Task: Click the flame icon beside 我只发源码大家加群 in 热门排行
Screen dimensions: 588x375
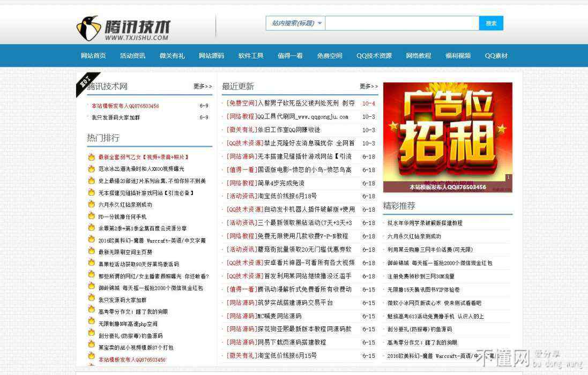Action: click(x=92, y=299)
